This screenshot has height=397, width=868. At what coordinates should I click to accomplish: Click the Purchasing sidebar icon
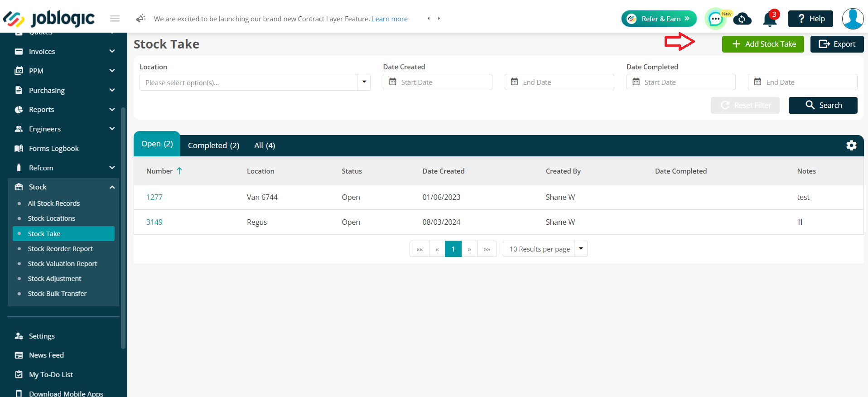point(19,90)
